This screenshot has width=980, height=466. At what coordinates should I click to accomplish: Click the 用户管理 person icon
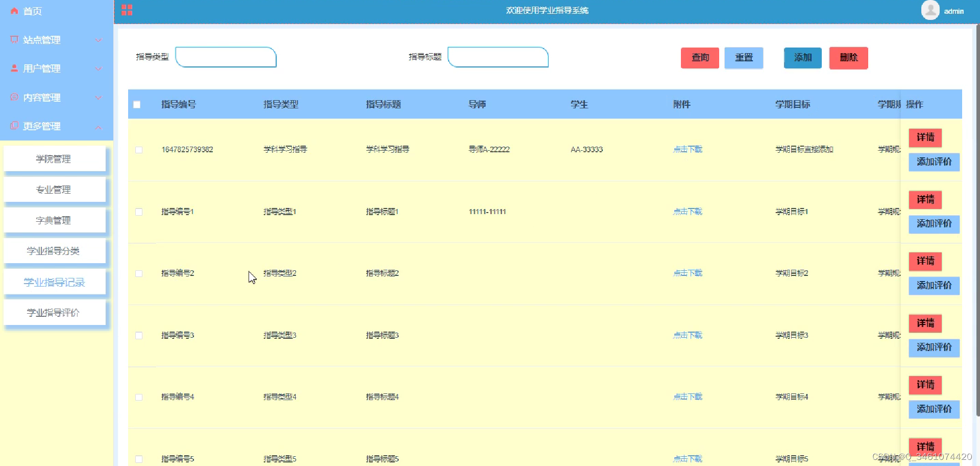tap(14, 68)
